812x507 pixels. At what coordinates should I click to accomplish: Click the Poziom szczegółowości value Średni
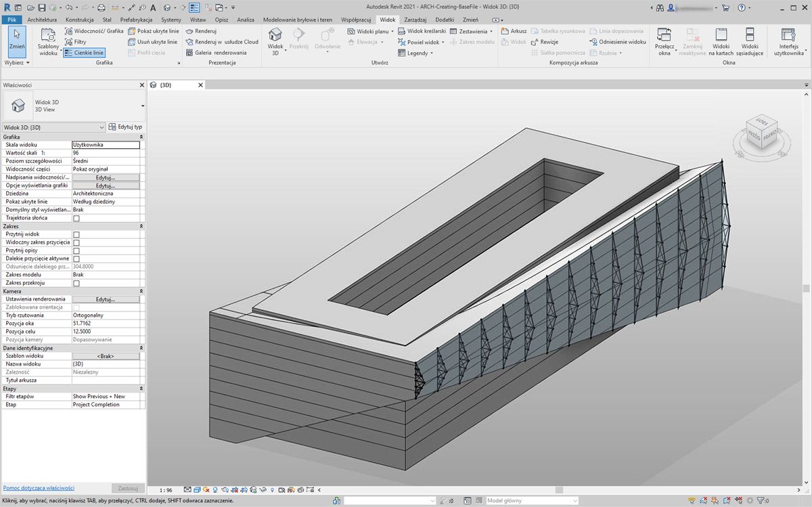(x=106, y=161)
